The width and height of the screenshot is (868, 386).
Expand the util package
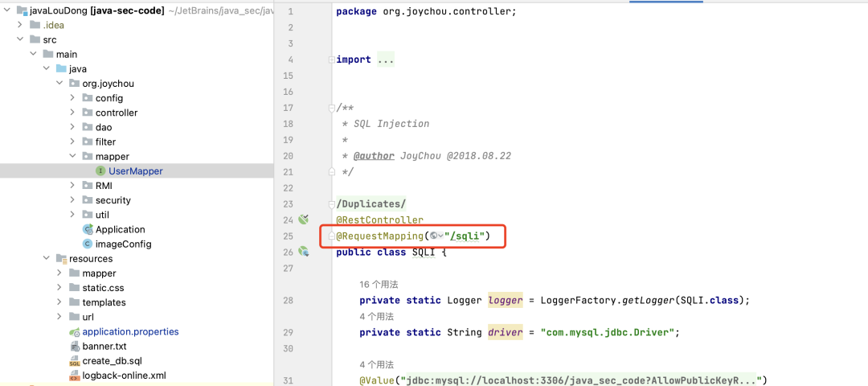coord(72,215)
